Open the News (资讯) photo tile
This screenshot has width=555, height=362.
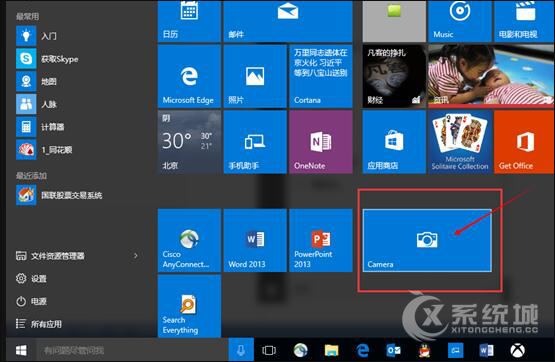pyautogui.click(x=491, y=76)
